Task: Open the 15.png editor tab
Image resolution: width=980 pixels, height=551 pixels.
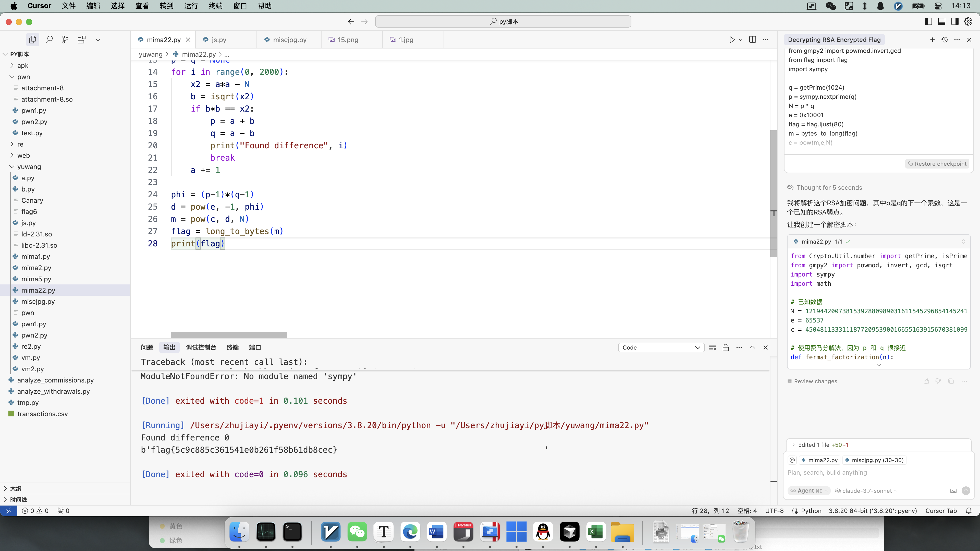Action: pyautogui.click(x=352, y=40)
